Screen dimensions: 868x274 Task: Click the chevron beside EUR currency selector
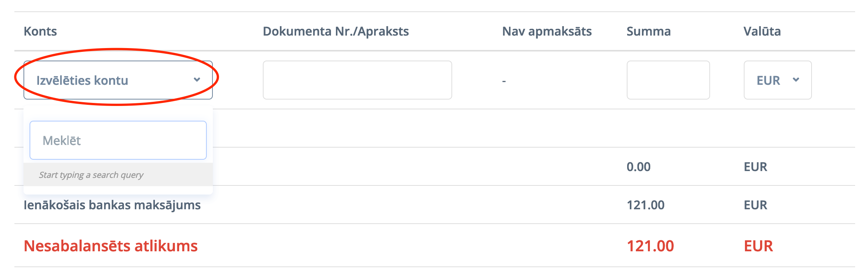[x=796, y=80]
